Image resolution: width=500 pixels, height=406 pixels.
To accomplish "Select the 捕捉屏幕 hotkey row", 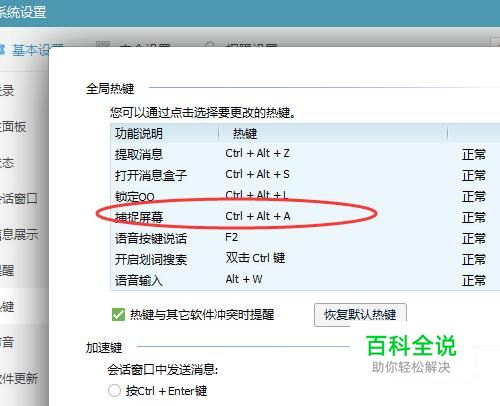I will 305,217.
